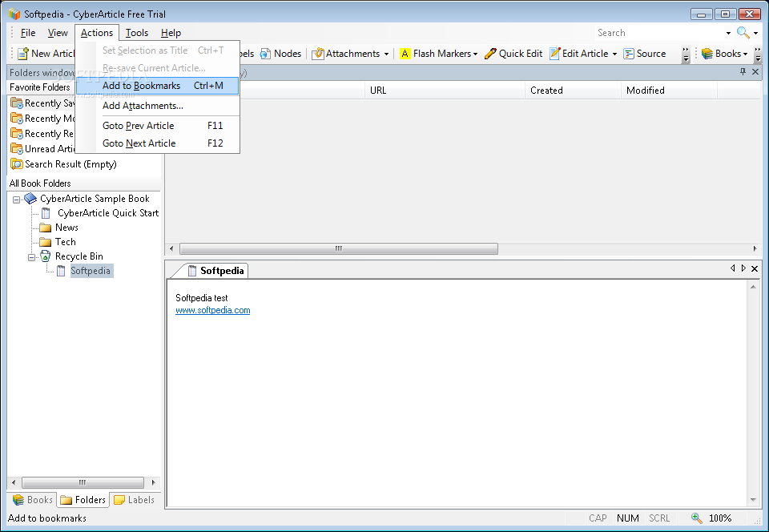Select the Recently Read favorite folder
This screenshot has height=532, width=769.
pos(42,133)
